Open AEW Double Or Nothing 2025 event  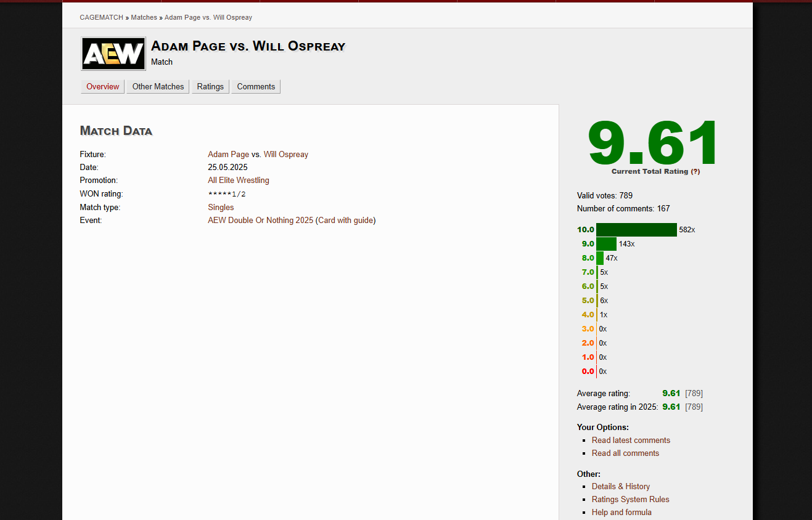click(261, 221)
